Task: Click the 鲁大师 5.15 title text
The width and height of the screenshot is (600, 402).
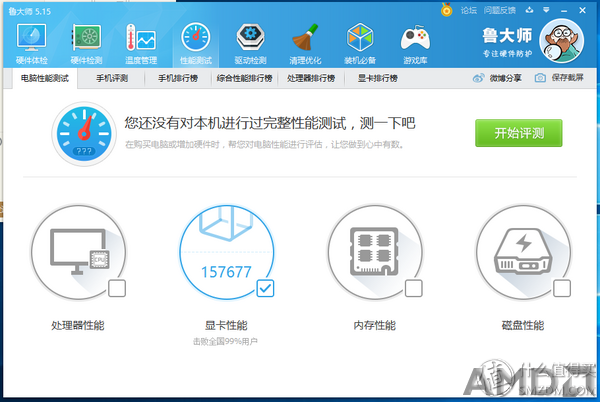Action: click(x=30, y=11)
